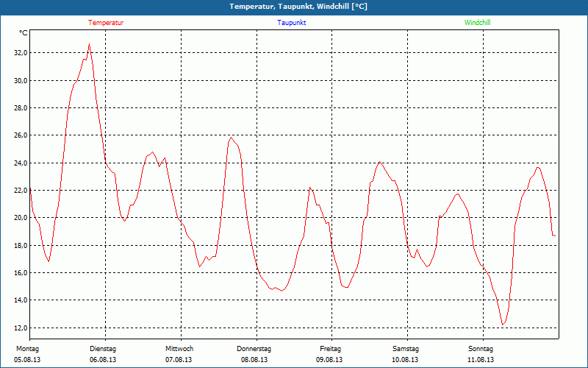Click the Montag day label
This screenshot has width=588, height=368.
coord(27,349)
